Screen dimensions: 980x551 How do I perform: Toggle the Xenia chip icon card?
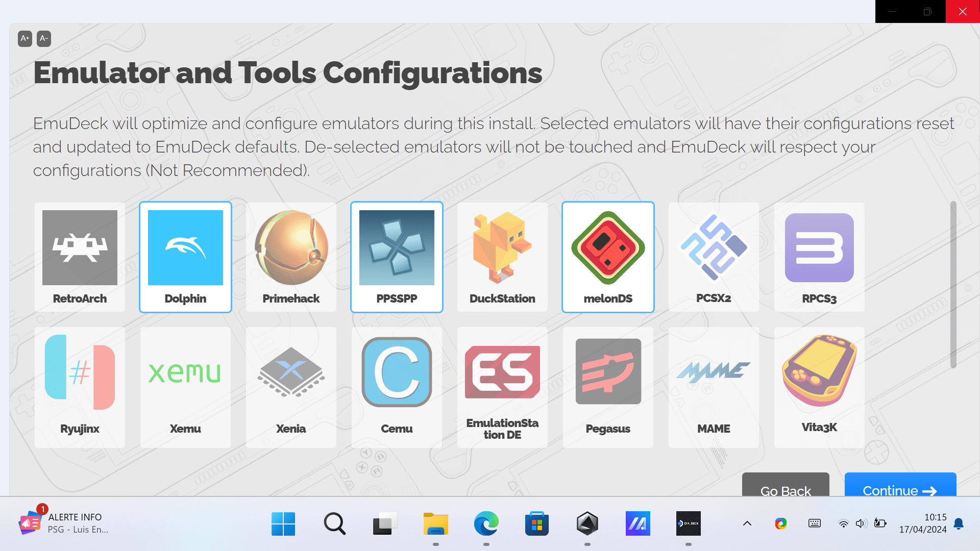[x=291, y=388]
